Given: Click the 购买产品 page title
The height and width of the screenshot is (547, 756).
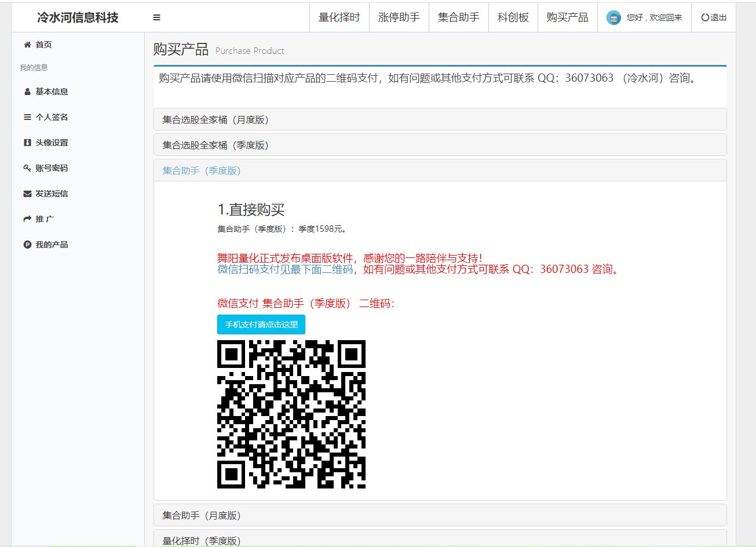Looking at the screenshot, I should (x=181, y=49).
